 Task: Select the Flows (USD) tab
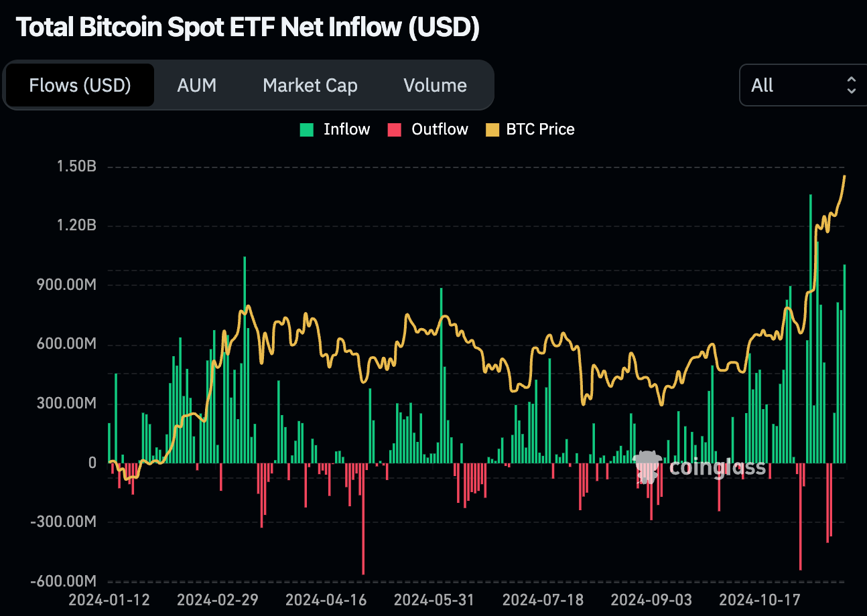click(80, 86)
